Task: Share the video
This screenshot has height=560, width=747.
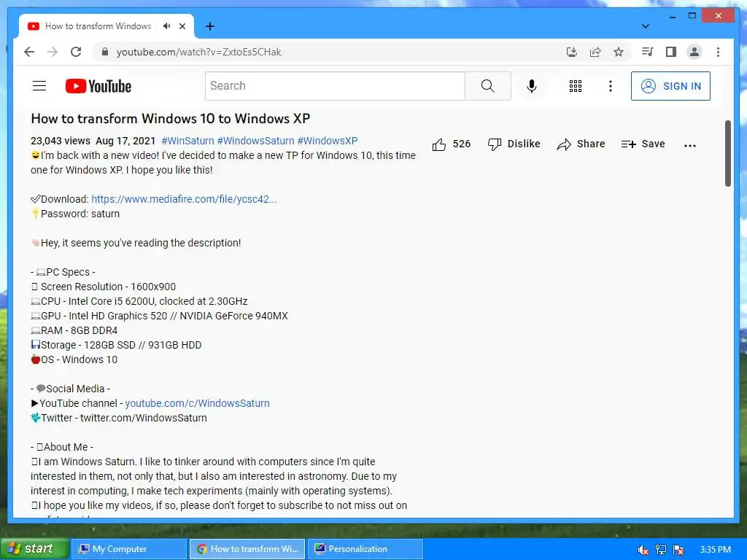Action: tap(581, 144)
